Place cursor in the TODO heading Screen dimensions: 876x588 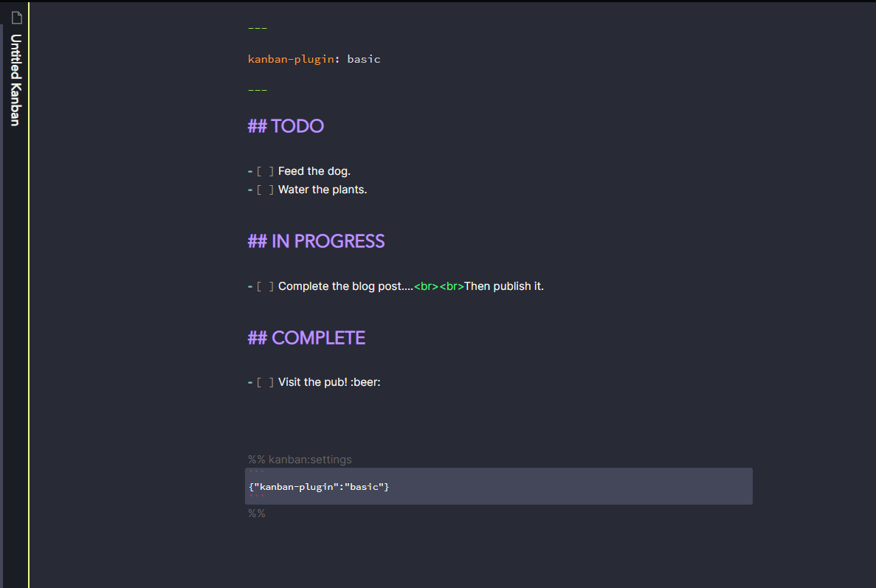tap(297, 126)
